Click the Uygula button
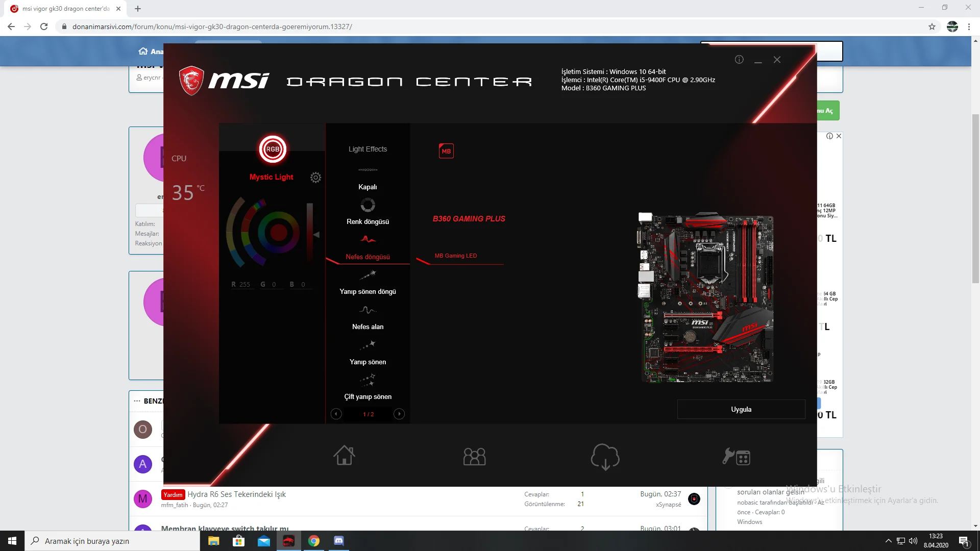The width and height of the screenshot is (980, 551). pyautogui.click(x=741, y=410)
